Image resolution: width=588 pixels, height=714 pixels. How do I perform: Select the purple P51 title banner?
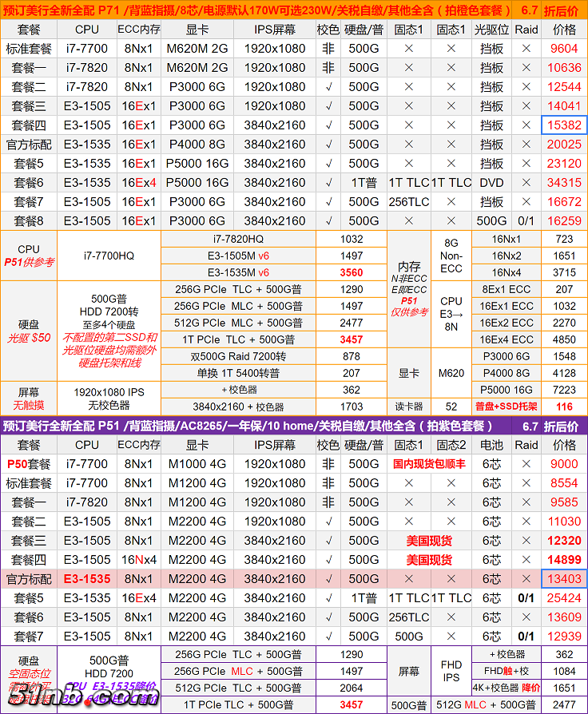[x=294, y=426]
